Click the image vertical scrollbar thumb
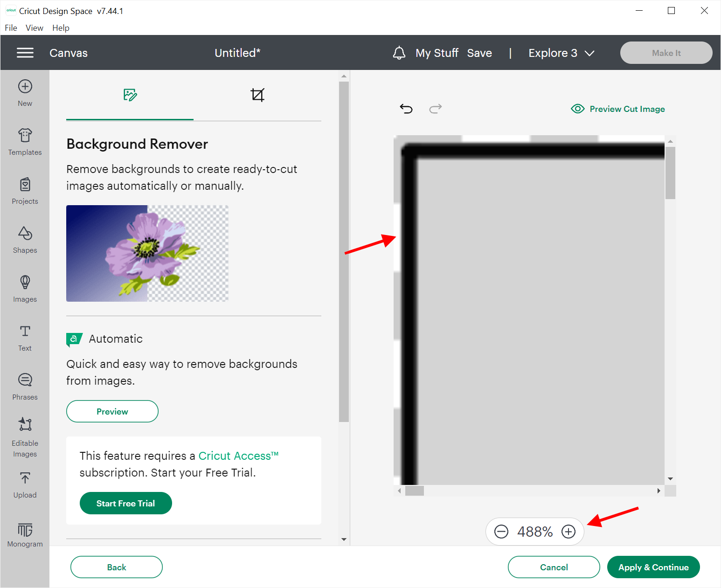This screenshot has width=721, height=588. (670, 173)
